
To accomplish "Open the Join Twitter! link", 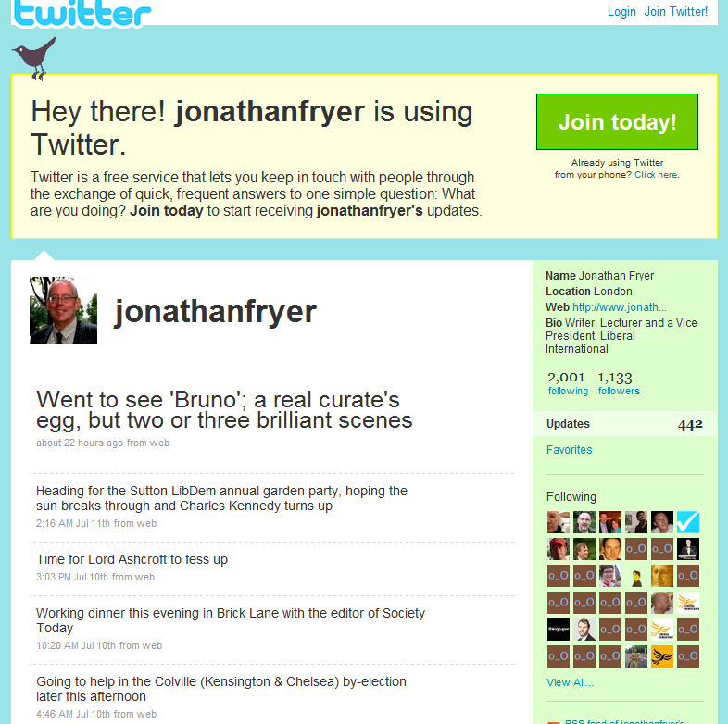I will pos(675,12).
